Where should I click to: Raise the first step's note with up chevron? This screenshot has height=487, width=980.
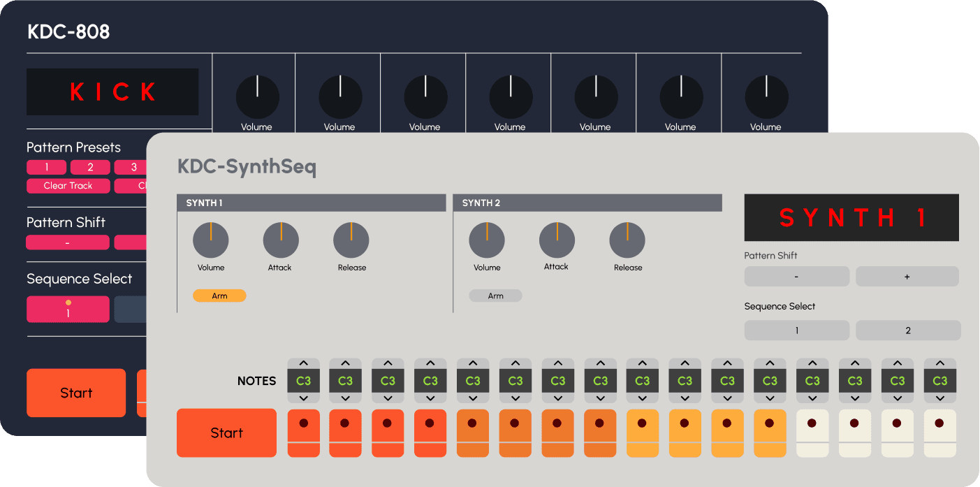click(303, 363)
